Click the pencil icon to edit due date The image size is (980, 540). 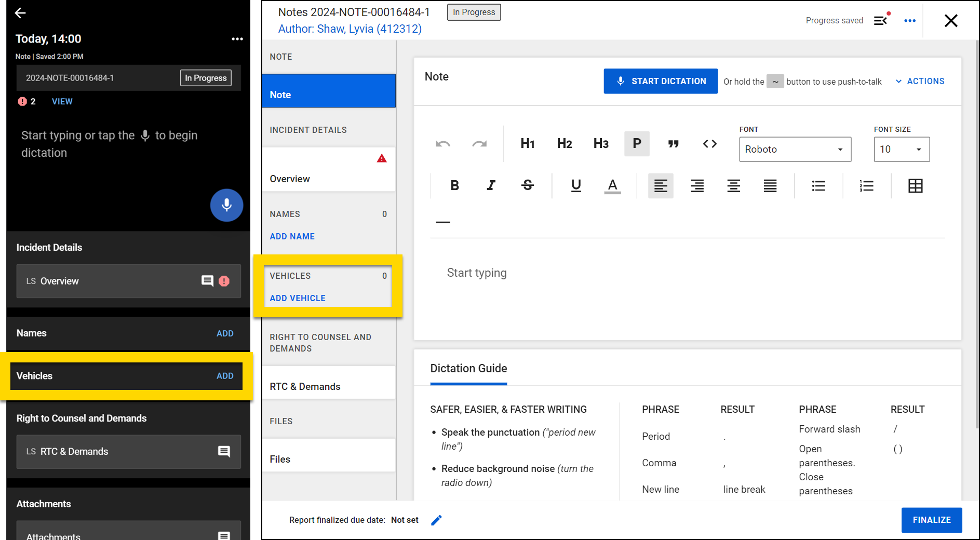pyautogui.click(x=436, y=520)
